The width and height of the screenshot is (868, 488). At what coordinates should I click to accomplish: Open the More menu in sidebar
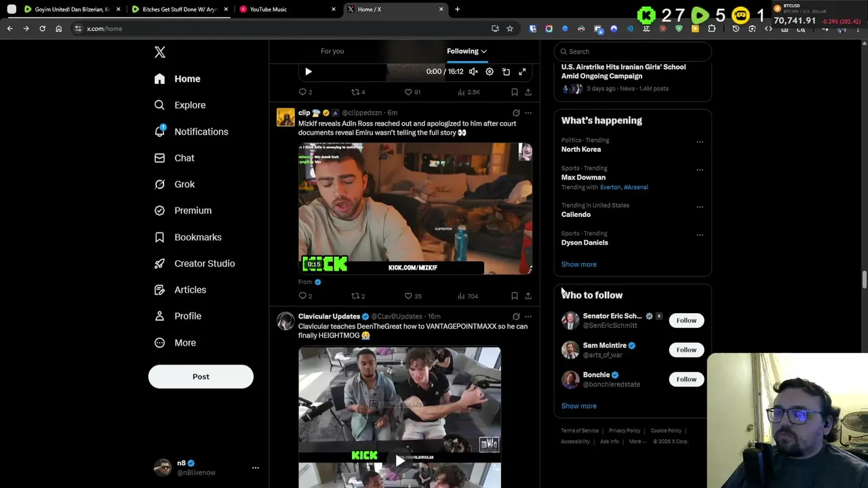point(175,343)
